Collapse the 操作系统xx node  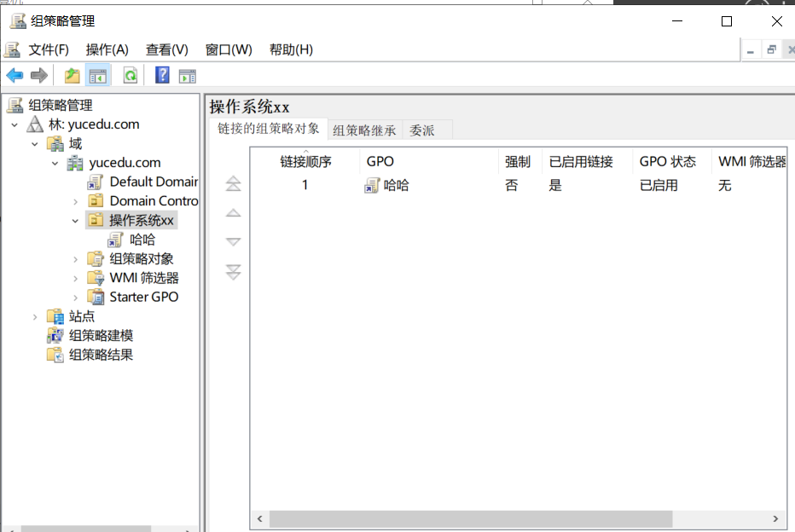(75, 221)
